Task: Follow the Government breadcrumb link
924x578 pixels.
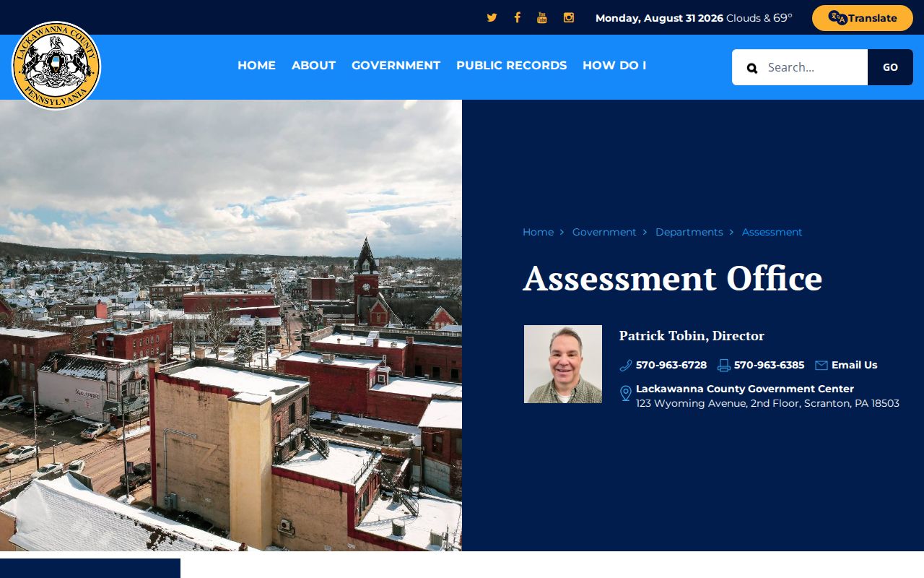Action: coord(604,232)
